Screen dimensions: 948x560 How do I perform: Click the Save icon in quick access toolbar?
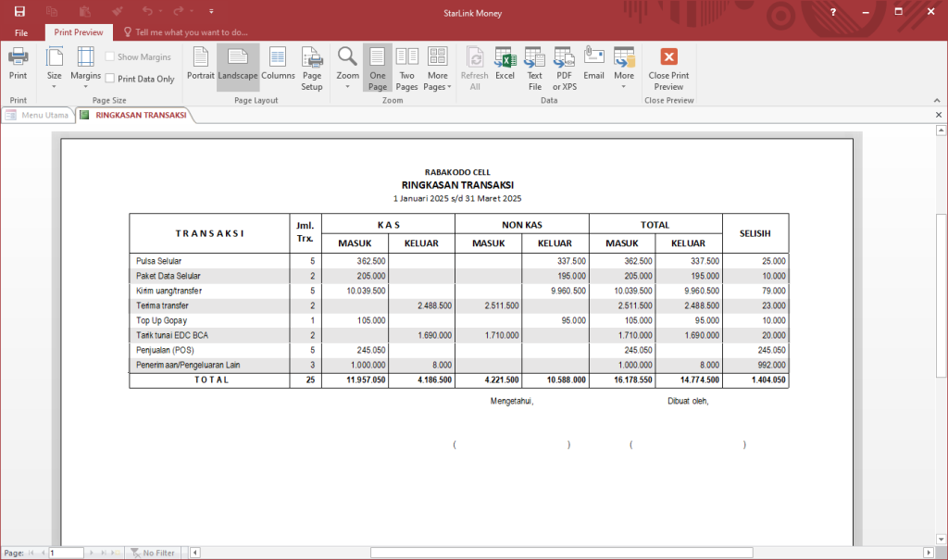[x=19, y=11]
